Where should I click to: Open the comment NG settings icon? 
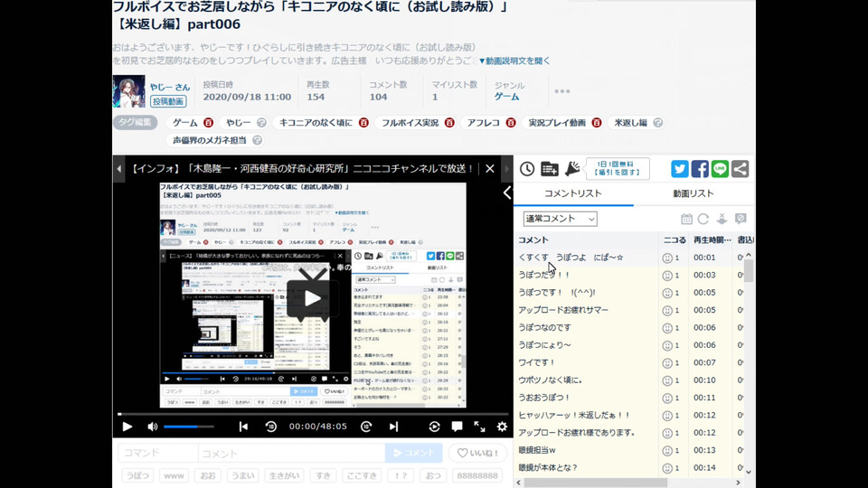pyautogui.click(x=741, y=219)
